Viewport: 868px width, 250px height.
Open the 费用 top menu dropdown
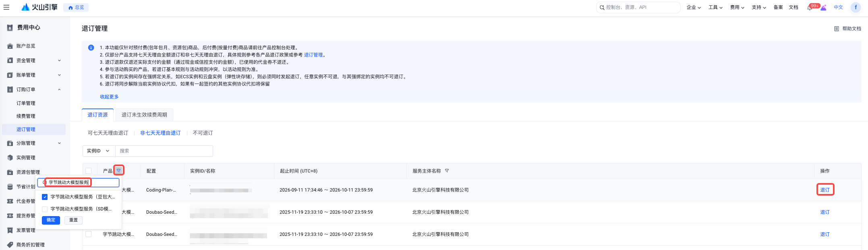(737, 7)
